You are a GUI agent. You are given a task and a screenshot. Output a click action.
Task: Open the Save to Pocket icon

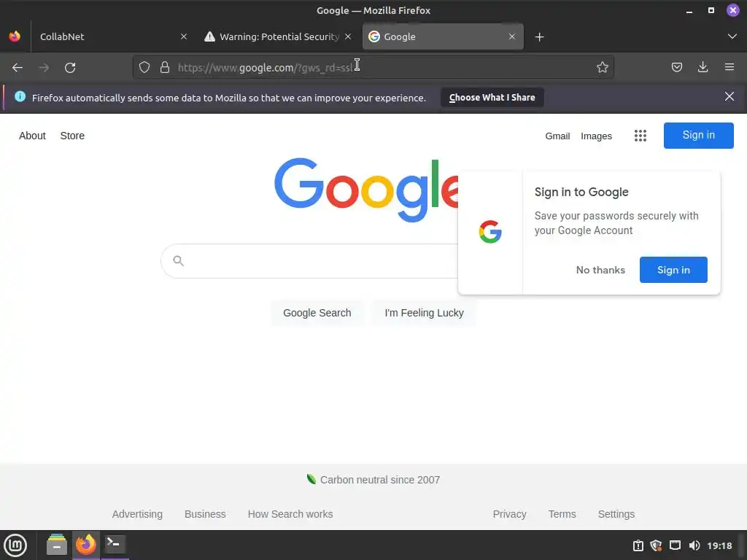point(676,67)
